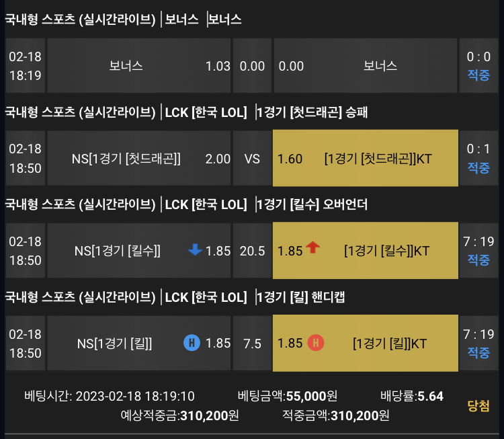Click the 1경기 [첫드래곤] 승패 header

(312, 112)
